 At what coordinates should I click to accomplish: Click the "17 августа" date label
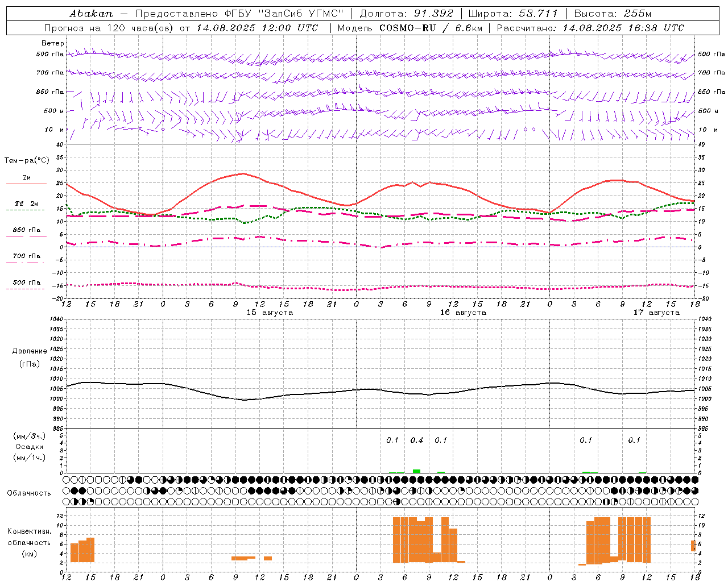tap(656, 313)
